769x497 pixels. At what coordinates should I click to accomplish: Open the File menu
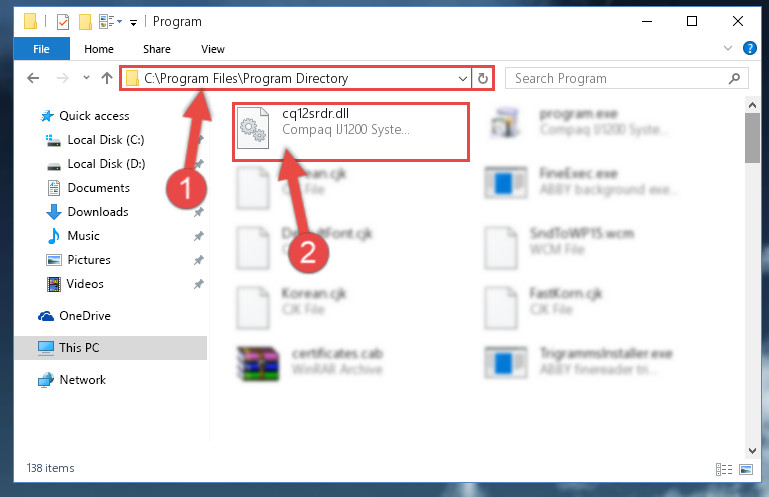(42, 49)
